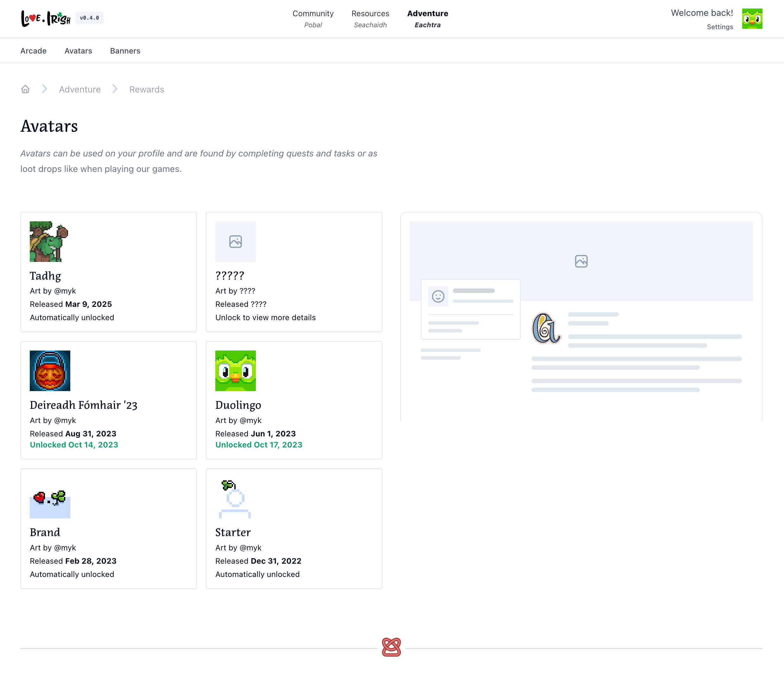Viewport: 784px width, 684px height.
Task: Open the Community Pobal menu
Action: (x=313, y=19)
